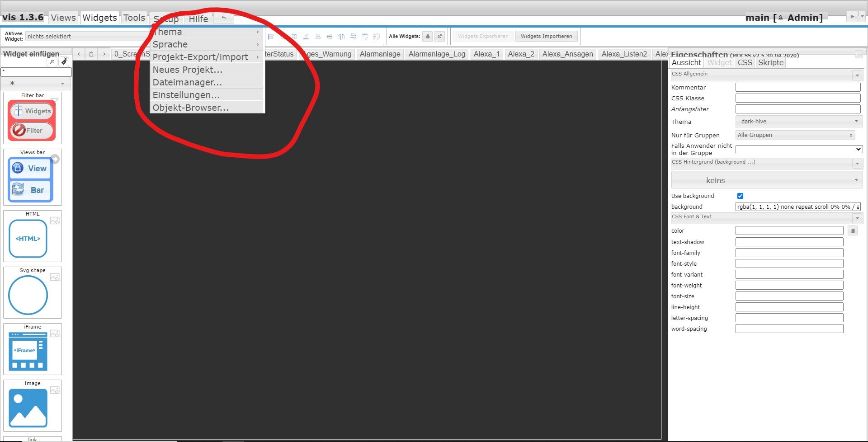This screenshot has height=442, width=868.
Task: Switch to the Alexa_Ansagen view tab
Action: 567,54
